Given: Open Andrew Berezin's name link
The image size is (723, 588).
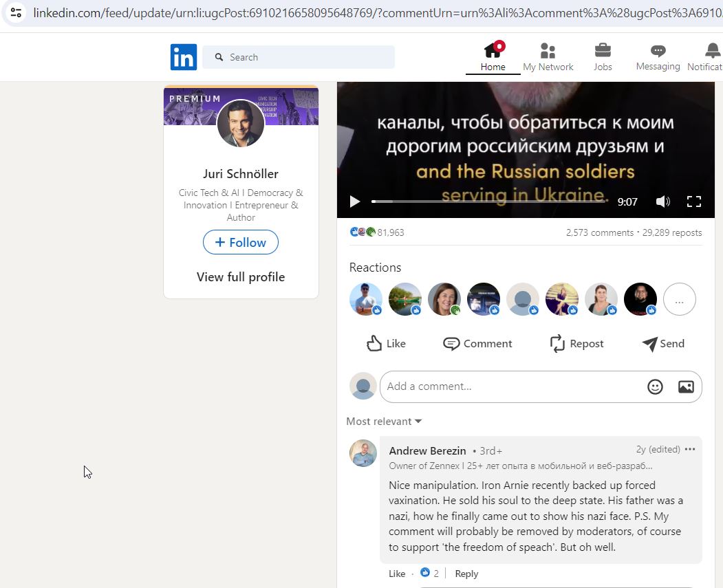Looking at the screenshot, I should point(427,450).
